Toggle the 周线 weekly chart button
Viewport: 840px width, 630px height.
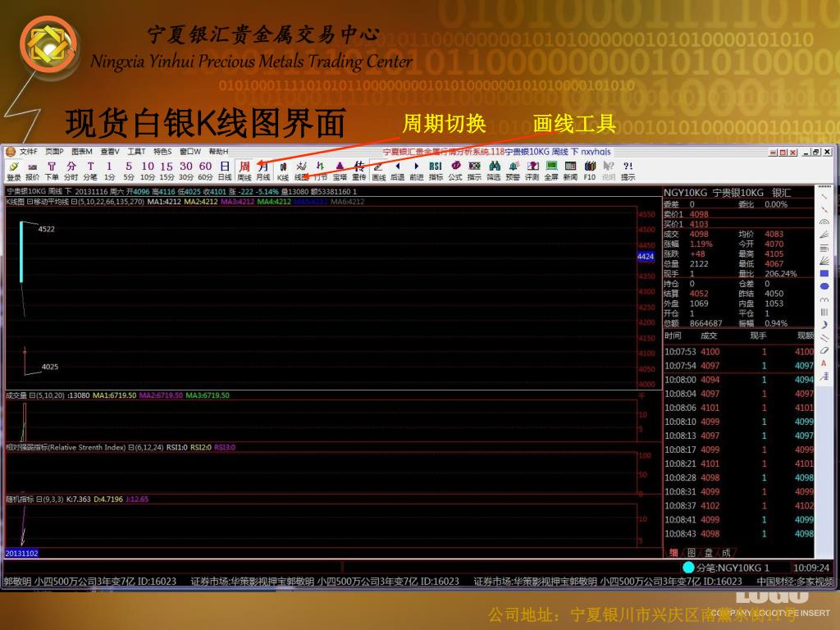pyautogui.click(x=244, y=171)
